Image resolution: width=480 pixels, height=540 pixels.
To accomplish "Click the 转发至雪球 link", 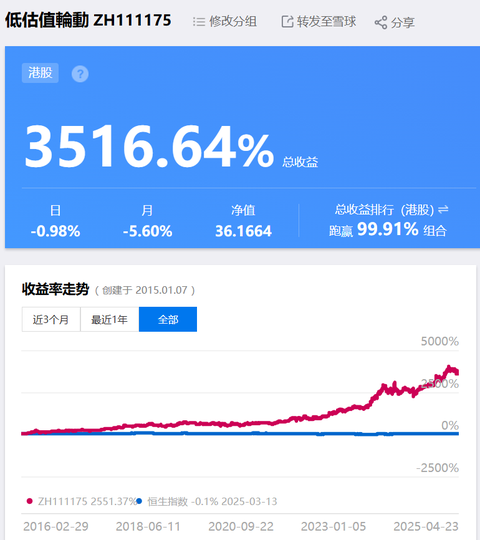I will pyautogui.click(x=326, y=22).
